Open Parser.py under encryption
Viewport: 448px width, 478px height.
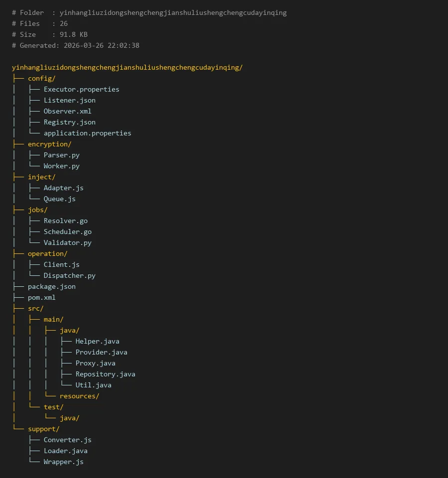coord(61,155)
